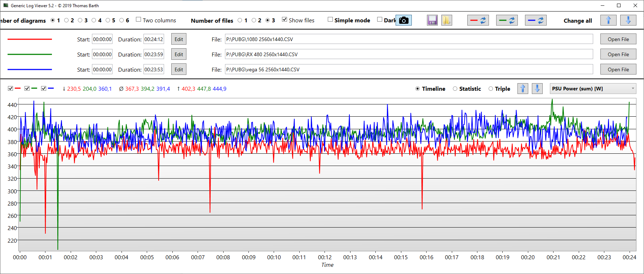Click the 1080 2560x1440.CSV file path field

[x=409, y=39]
